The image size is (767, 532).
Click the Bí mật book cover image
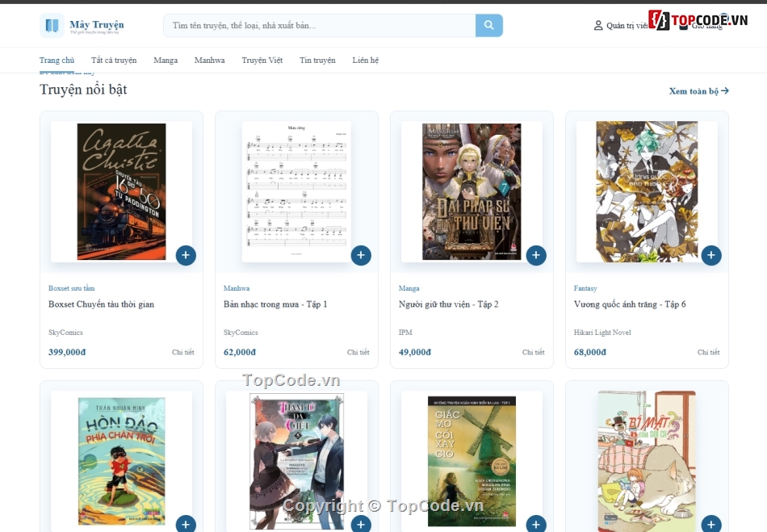coord(647,461)
